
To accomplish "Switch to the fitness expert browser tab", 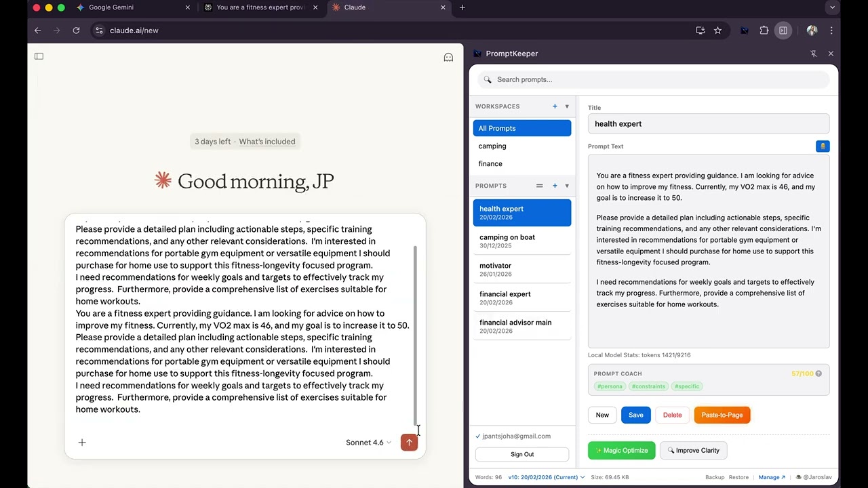I will 260,7.
